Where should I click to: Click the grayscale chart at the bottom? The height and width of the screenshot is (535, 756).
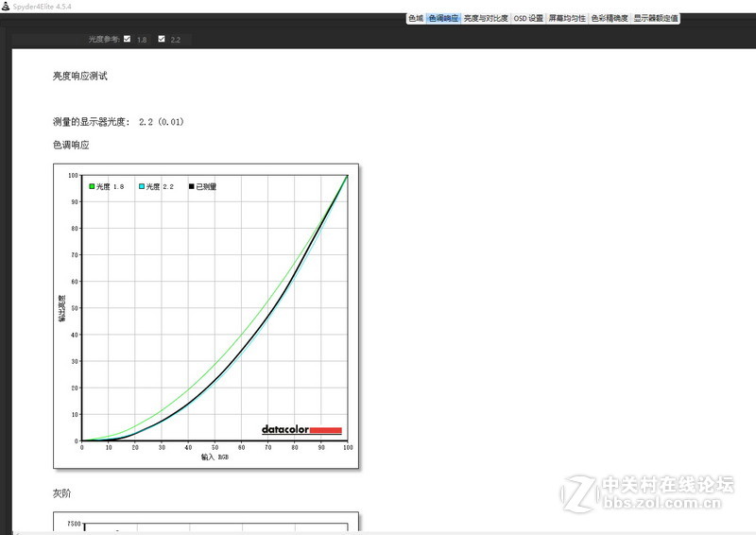click(x=206, y=522)
